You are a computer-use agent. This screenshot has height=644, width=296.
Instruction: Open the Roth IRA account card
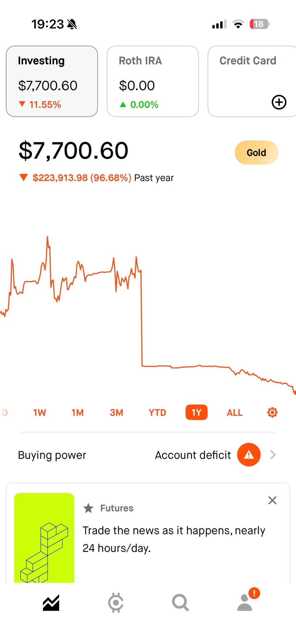153,81
